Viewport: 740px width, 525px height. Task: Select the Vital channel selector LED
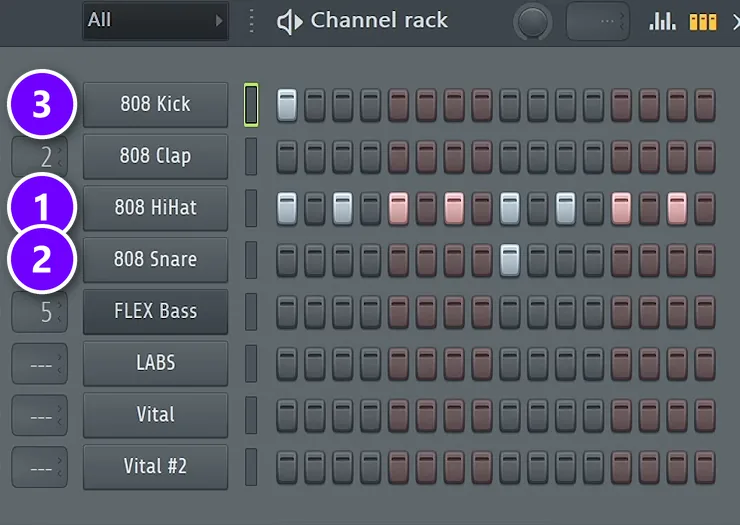pos(251,415)
